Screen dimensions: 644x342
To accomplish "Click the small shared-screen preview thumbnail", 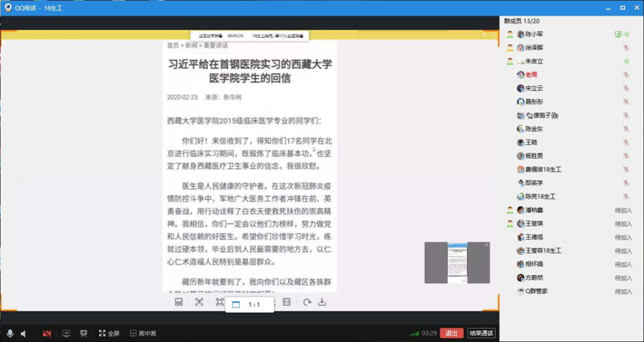I will click(x=457, y=262).
